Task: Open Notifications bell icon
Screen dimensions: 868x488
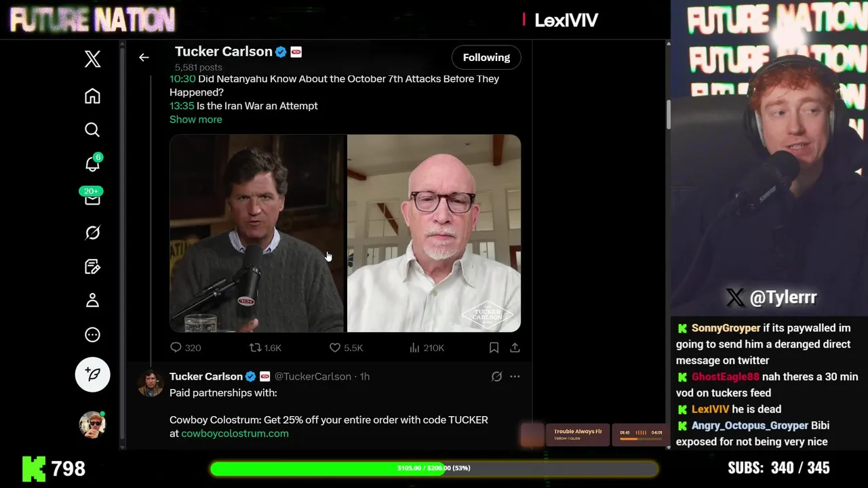Action: click(x=93, y=163)
